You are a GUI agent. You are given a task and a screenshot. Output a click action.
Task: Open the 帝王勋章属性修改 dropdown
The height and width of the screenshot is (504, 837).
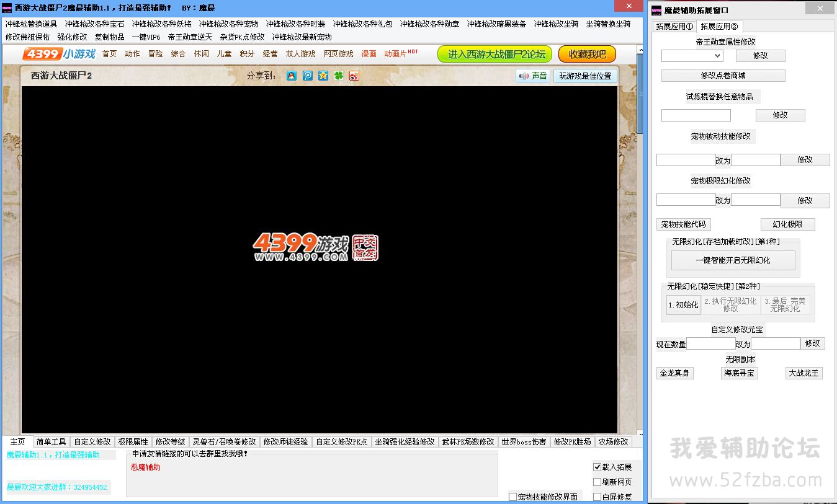click(x=692, y=56)
